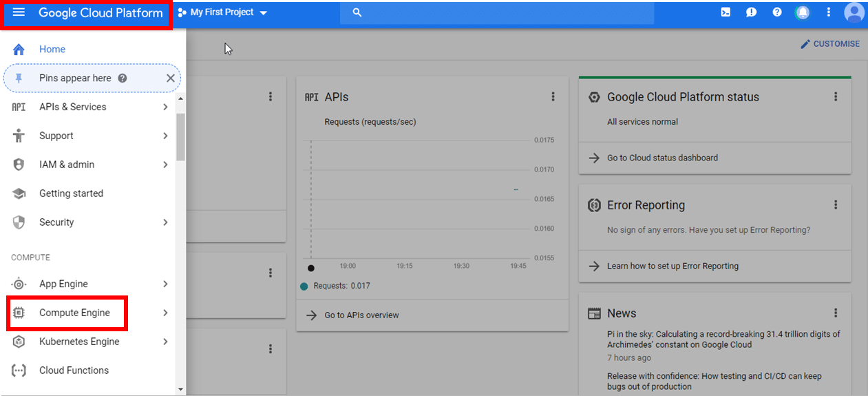This screenshot has height=396, width=868.
Task: Open the feedback speech bubble icon
Action: [x=752, y=12]
